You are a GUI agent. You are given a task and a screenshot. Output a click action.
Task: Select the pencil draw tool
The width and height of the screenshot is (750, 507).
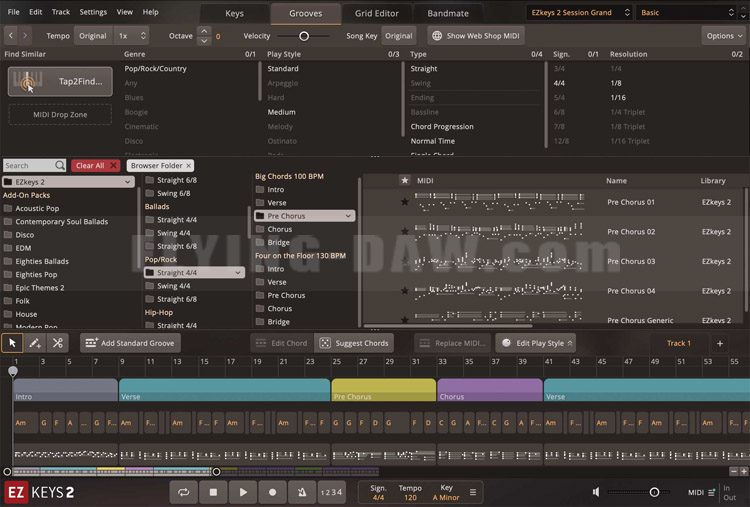coord(35,343)
